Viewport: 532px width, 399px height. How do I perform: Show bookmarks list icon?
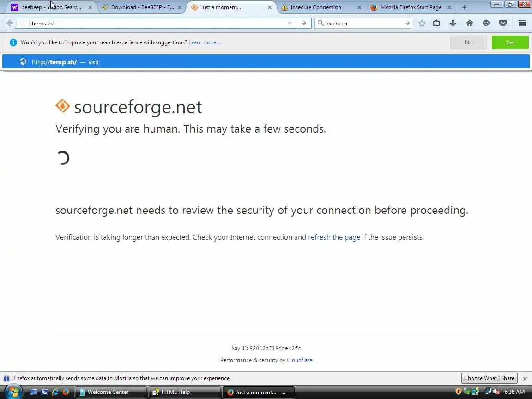point(436,23)
